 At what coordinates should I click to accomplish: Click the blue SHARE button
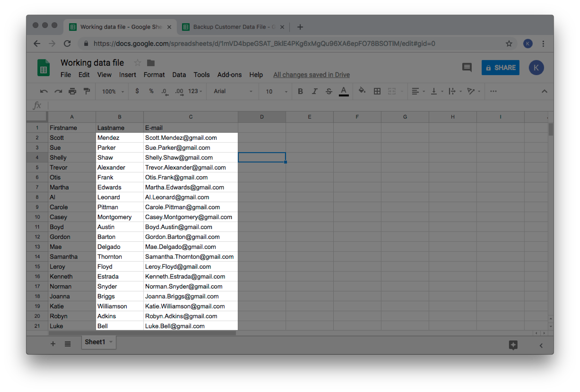pos(500,68)
